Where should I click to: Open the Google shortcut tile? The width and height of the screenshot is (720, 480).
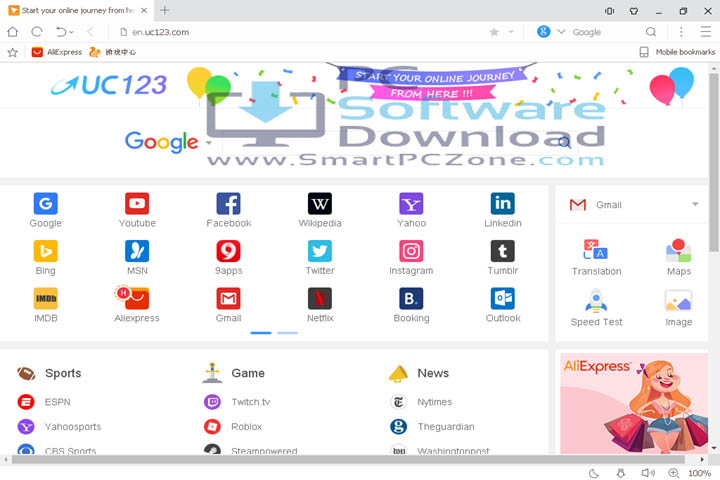[45, 210]
